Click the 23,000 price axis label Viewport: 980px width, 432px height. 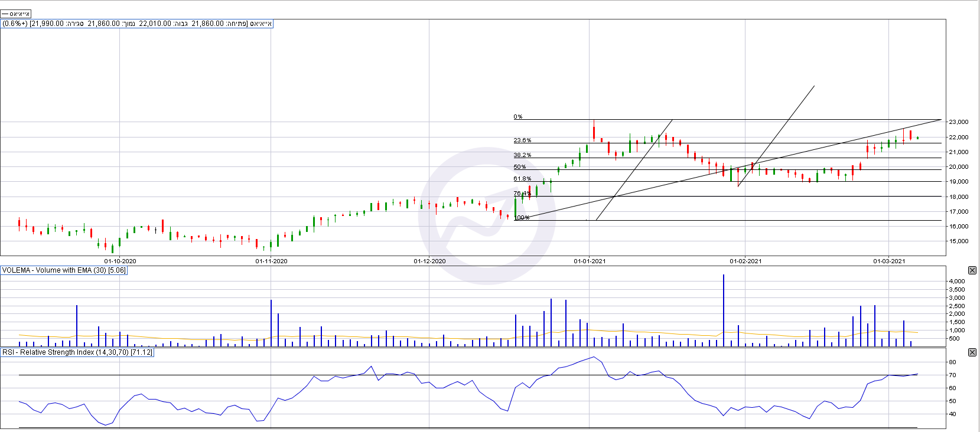[959, 122]
